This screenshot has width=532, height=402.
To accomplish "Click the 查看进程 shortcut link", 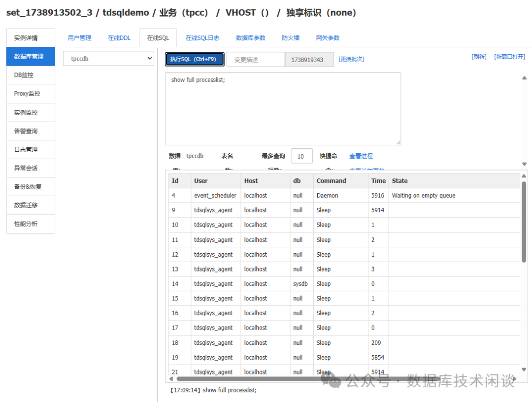I will point(362,156).
